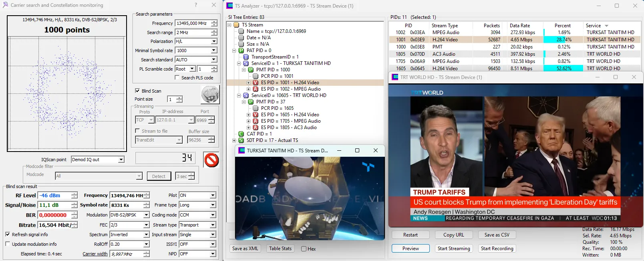
Task: Click the Stream Type column header
Action: [x=445, y=26]
